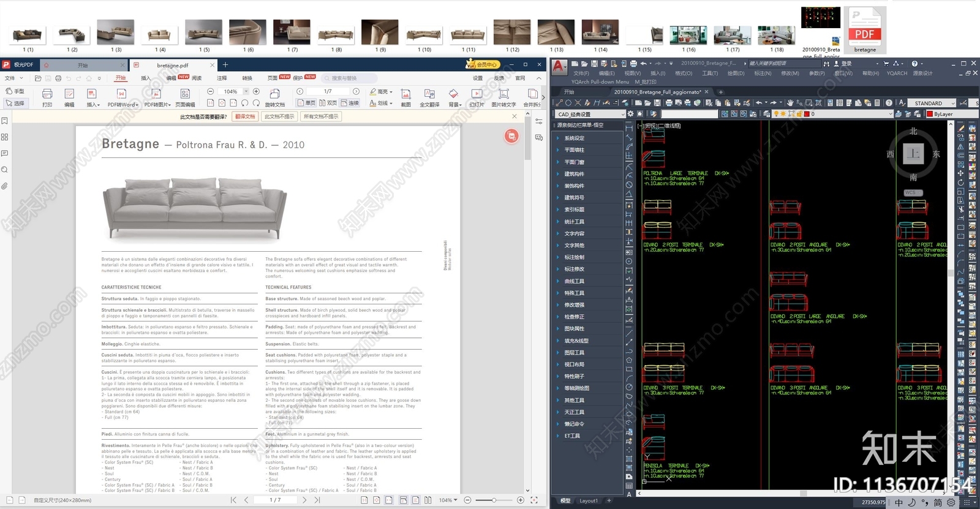980x509 pixels.
Task: Open the Slideshow (幻灯片) icon
Action: [477, 97]
